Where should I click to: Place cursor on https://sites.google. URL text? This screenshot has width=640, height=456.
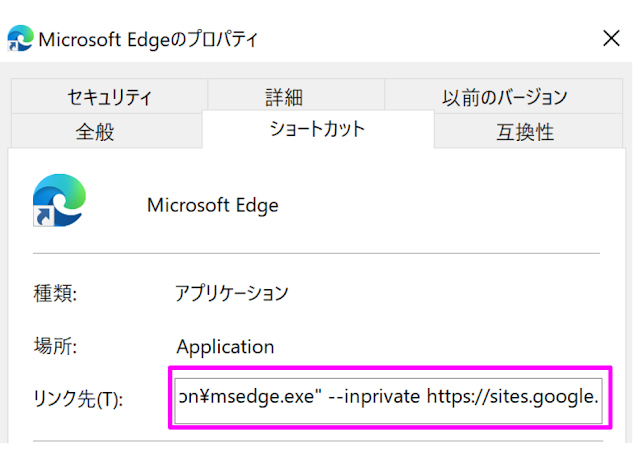[x=513, y=396]
